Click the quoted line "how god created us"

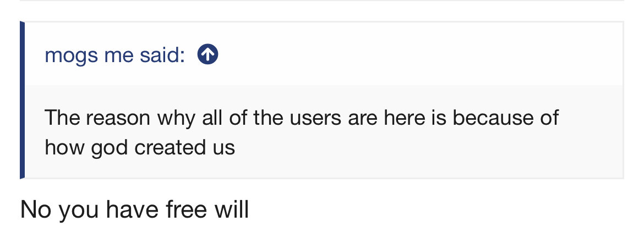(x=140, y=147)
